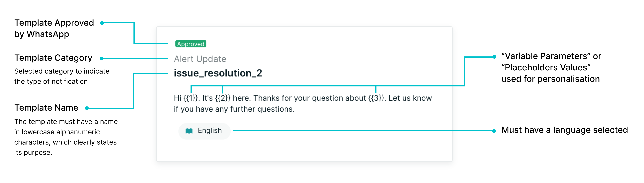Click the book icon beside English

coord(189,131)
